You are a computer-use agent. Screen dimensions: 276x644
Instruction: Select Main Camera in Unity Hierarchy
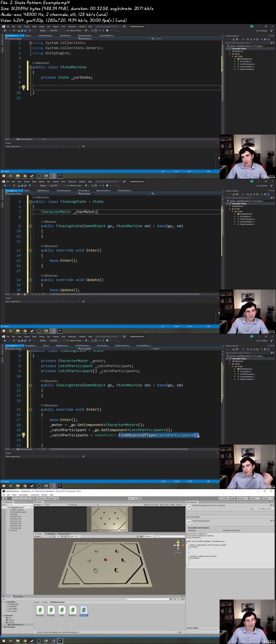[18, 510]
